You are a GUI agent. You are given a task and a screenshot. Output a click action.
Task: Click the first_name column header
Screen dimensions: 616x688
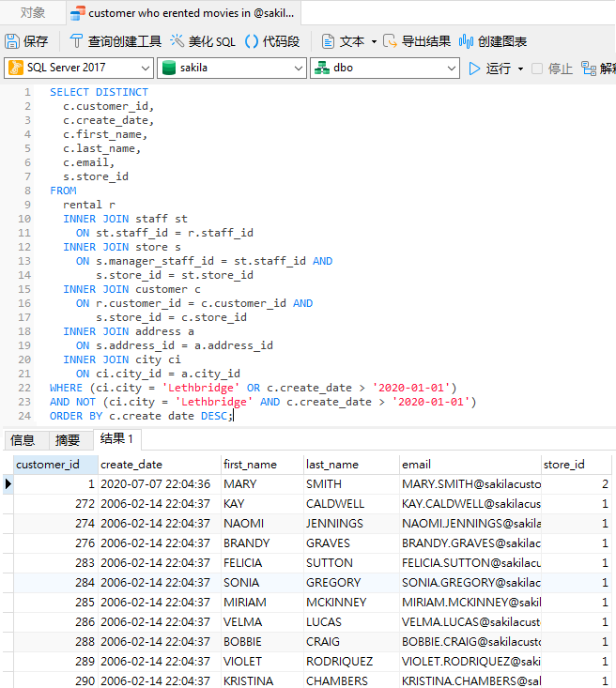(x=262, y=465)
